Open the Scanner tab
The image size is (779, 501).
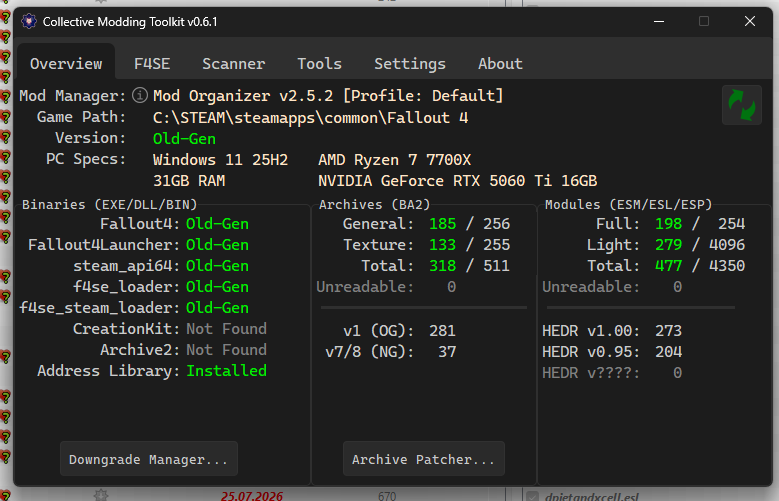[x=234, y=64]
